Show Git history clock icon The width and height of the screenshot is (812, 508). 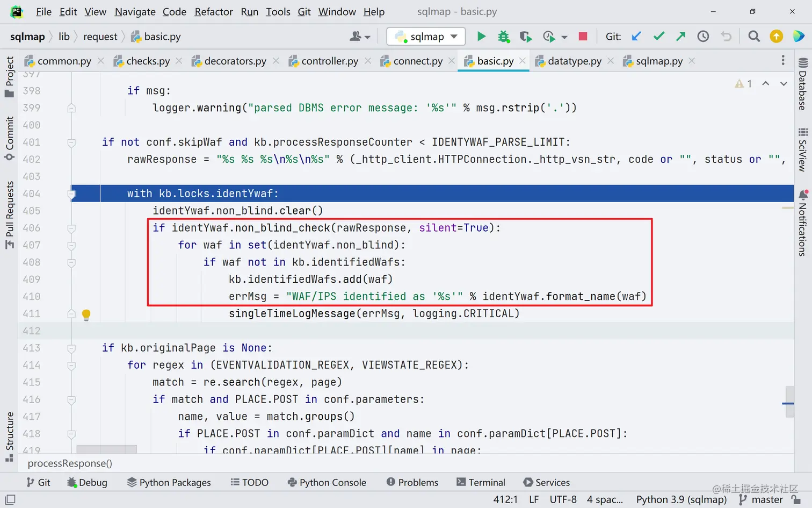tap(703, 37)
